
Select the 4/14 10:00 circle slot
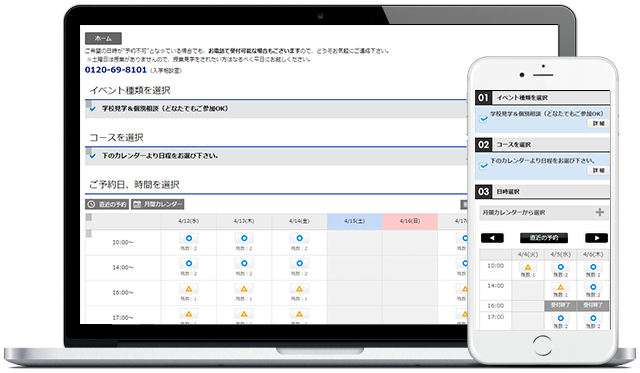pos(299,238)
